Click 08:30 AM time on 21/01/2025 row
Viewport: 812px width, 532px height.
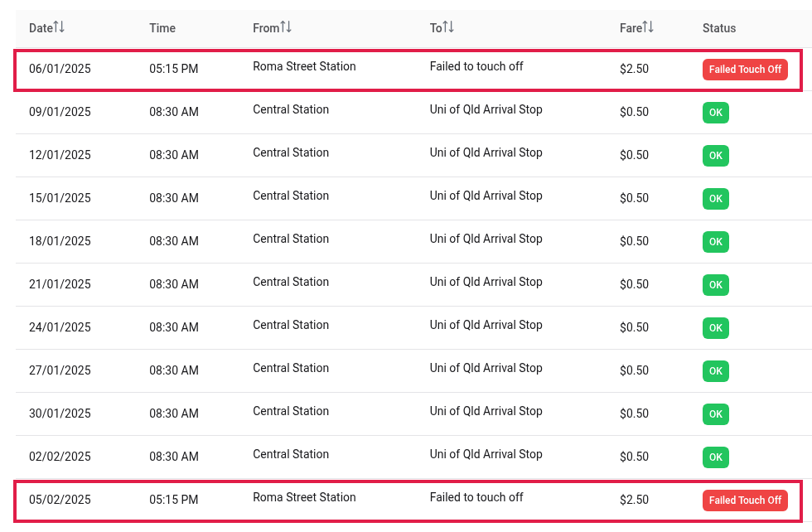(174, 284)
